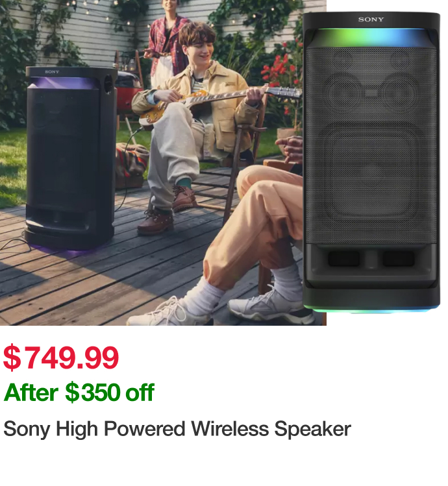The width and height of the screenshot is (448, 486).
Task: Click the Sony logo on the patio speaker
Action: point(52,71)
